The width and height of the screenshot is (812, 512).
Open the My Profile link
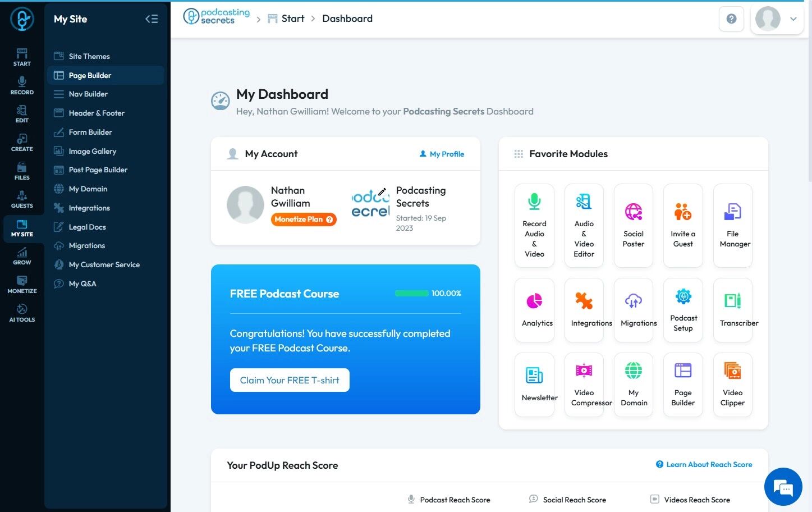[442, 154]
